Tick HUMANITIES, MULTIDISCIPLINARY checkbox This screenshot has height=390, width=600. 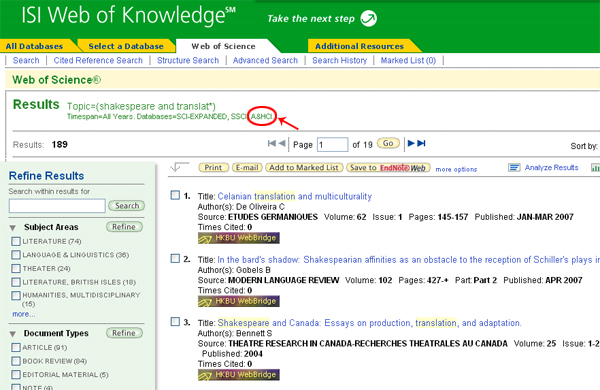(x=16, y=295)
